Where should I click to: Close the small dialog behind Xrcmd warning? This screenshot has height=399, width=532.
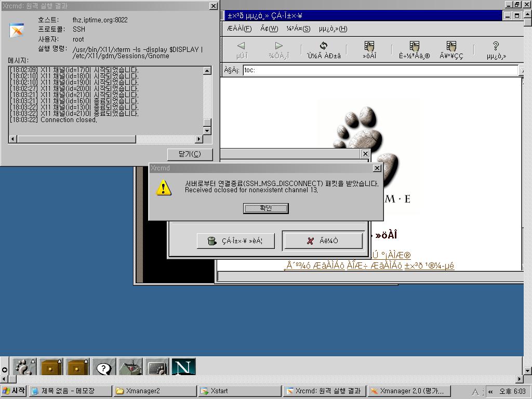tap(365, 154)
